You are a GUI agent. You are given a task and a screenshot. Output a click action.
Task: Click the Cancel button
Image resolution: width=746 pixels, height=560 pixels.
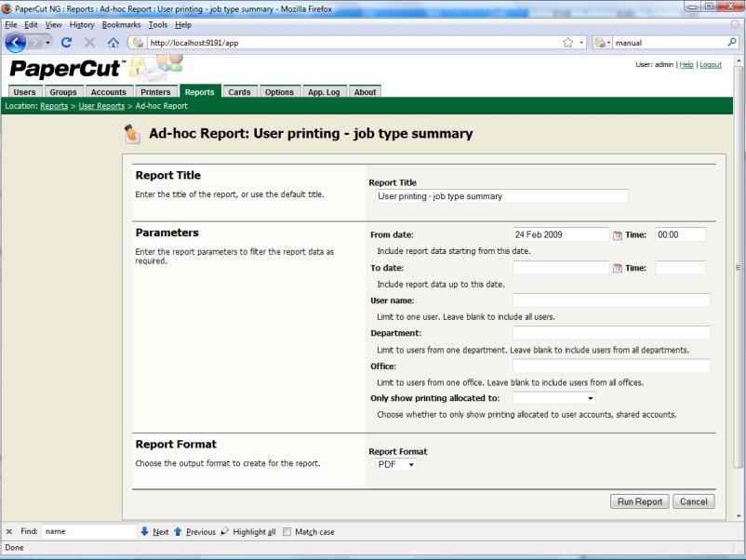point(694,501)
